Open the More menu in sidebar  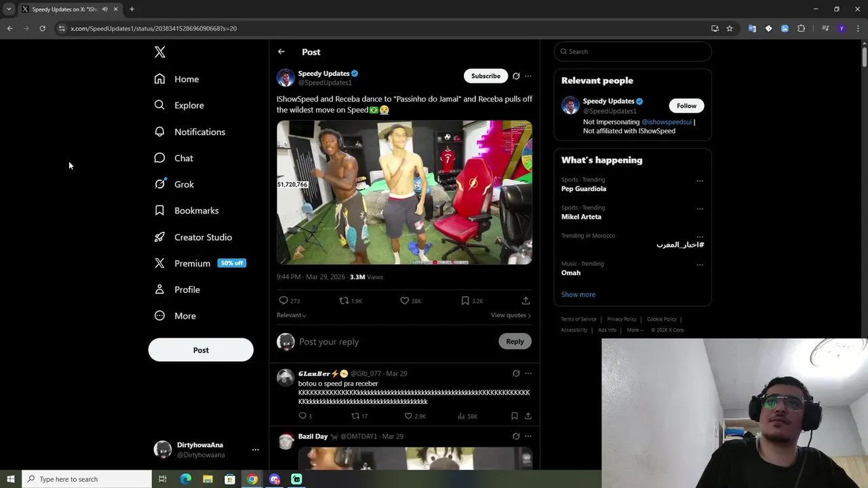click(175, 316)
